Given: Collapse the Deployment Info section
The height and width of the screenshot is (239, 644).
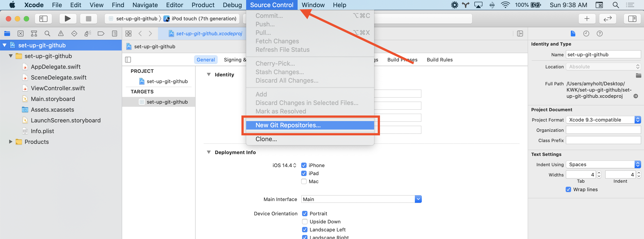Looking at the screenshot, I should point(209,152).
